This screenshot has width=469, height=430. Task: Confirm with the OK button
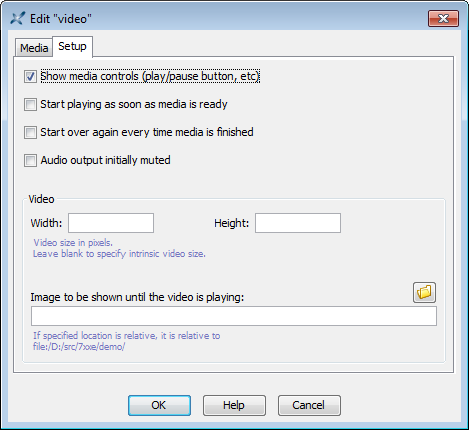[x=159, y=405]
